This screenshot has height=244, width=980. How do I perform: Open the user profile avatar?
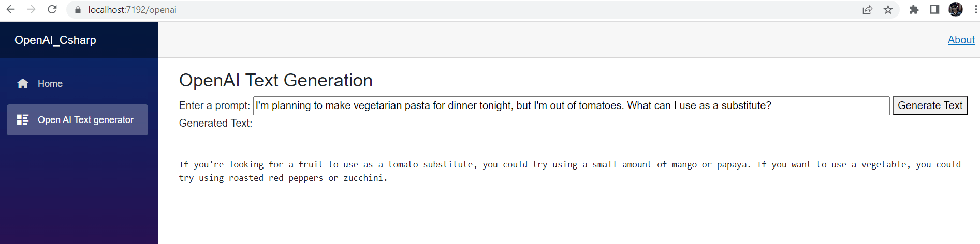[x=956, y=9]
